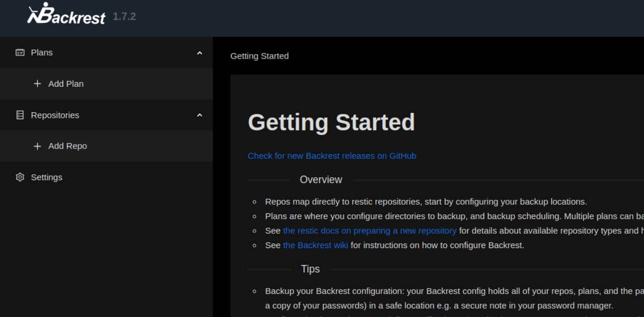This screenshot has width=644, height=317.
Task: Open the restic docs on preparing repository link
Action: pos(370,231)
